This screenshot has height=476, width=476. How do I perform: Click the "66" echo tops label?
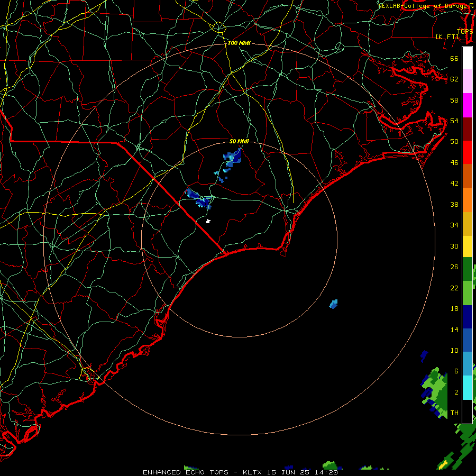click(x=454, y=58)
